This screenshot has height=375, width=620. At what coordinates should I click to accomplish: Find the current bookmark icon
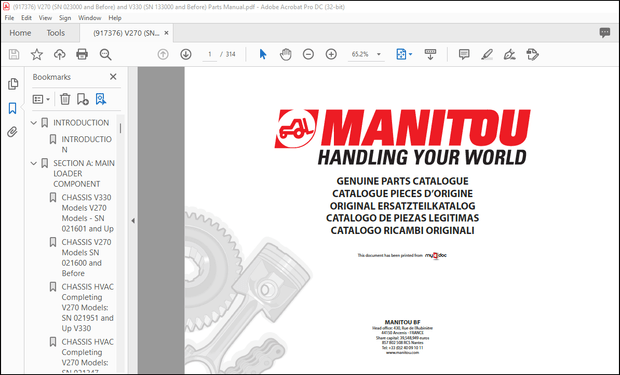pos(101,99)
